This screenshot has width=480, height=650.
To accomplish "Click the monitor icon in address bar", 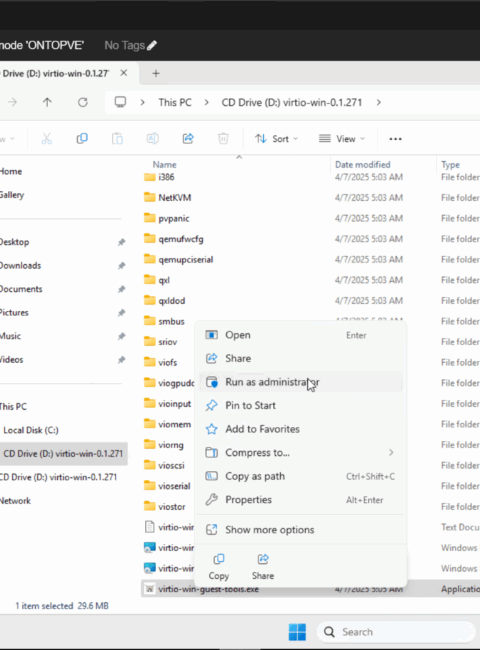I will tap(120, 102).
